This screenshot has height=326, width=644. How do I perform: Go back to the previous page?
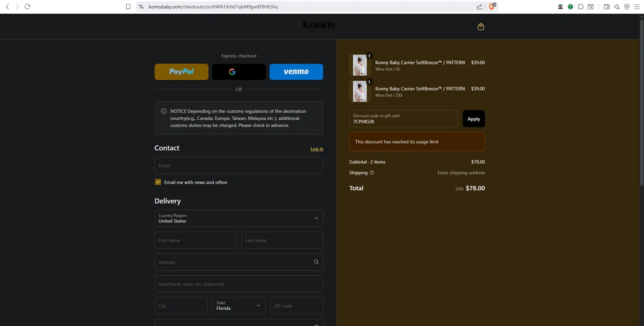click(7, 6)
